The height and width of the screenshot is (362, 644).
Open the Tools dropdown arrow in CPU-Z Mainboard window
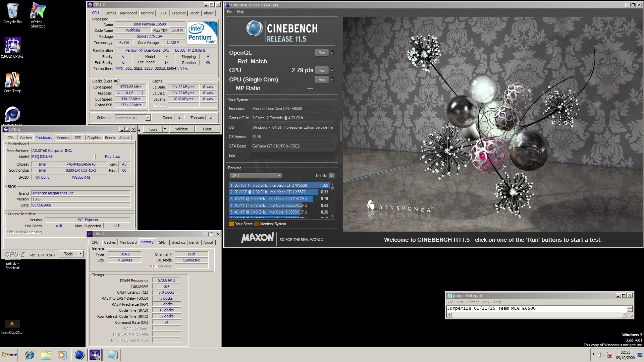80,254
